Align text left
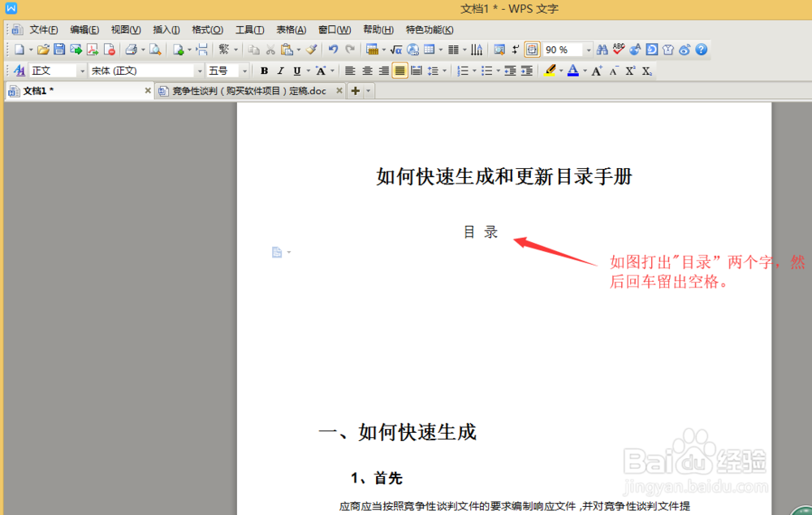The width and height of the screenshot is (812, 515). 350,71
